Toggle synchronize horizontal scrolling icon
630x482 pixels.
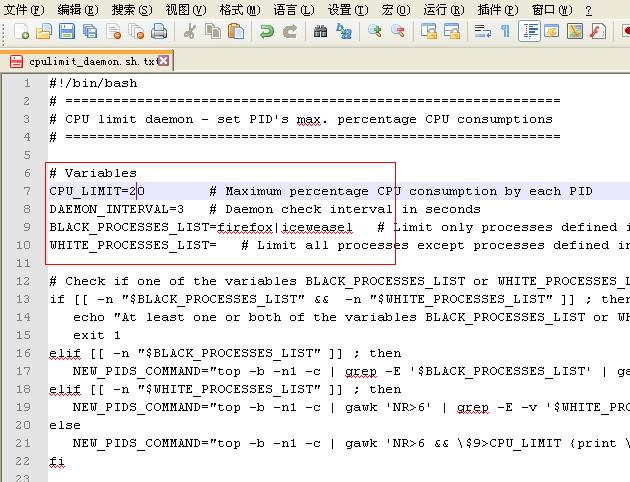click(x=452, y=31)
